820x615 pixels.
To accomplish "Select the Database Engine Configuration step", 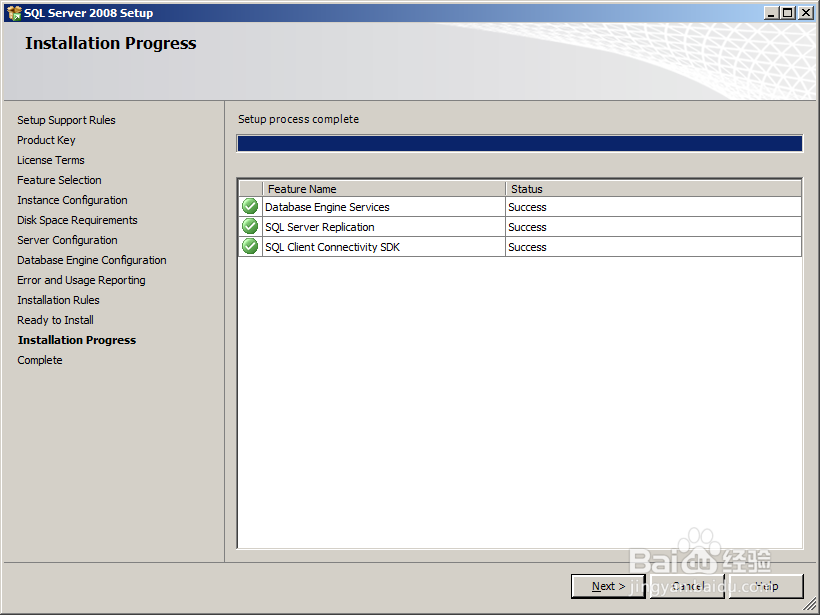I will click(92, 260).
